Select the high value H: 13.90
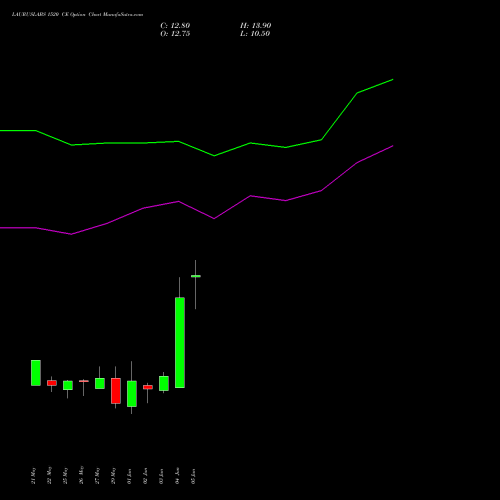 [255, 26]
